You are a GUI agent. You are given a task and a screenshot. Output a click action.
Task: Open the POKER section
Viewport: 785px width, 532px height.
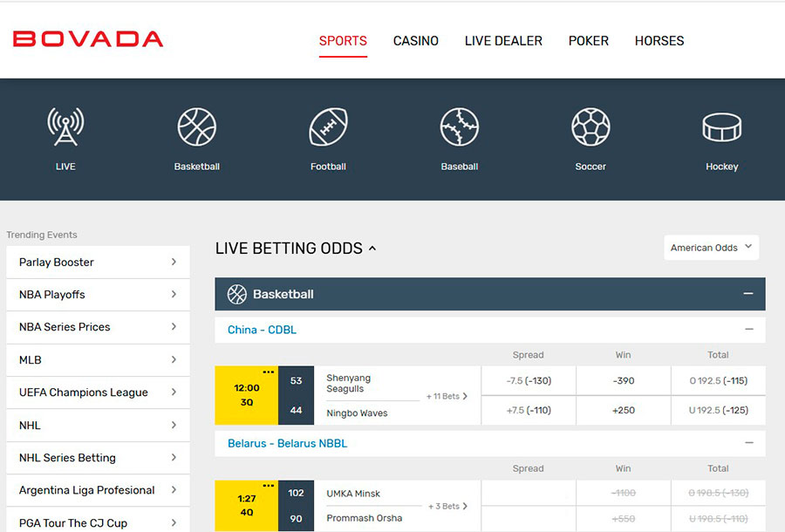point(589,41)
